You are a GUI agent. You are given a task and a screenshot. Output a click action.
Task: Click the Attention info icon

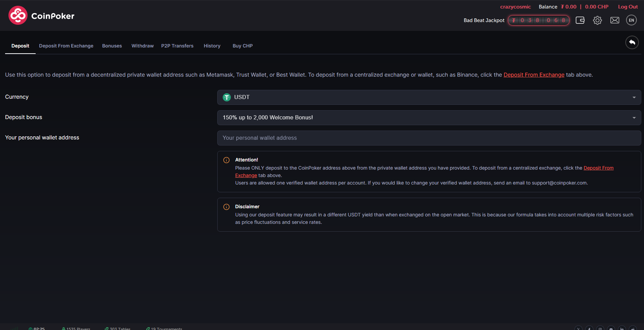tap(226, 160)
